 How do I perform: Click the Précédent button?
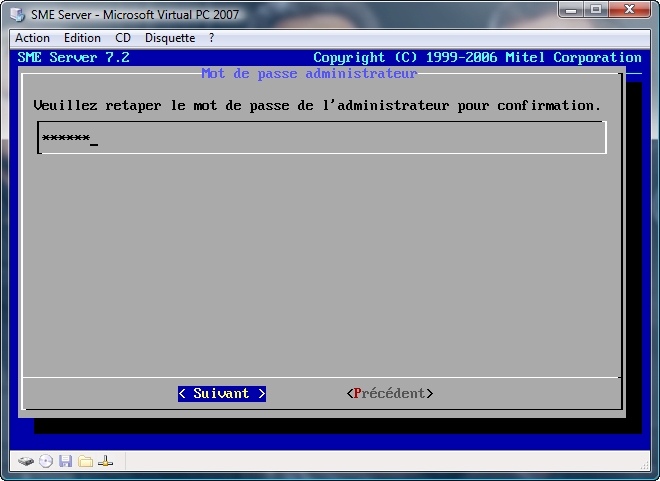(x=390, y=393)
